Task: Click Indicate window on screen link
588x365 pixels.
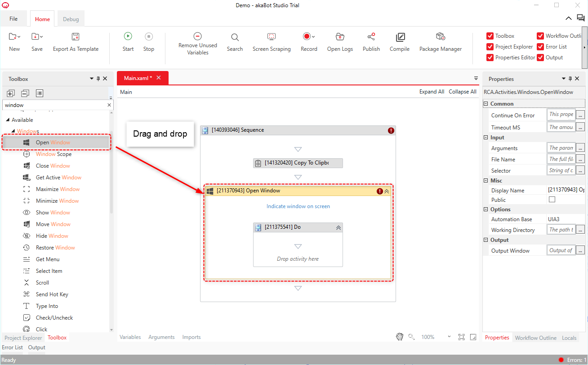Action: click(x=298, y=206)
